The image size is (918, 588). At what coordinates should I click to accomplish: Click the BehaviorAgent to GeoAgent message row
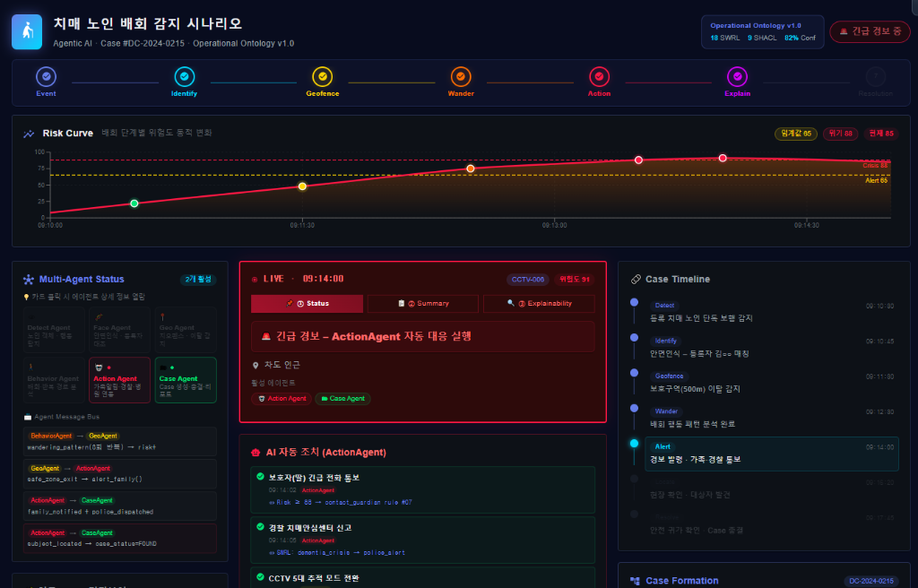coord(120,442)
